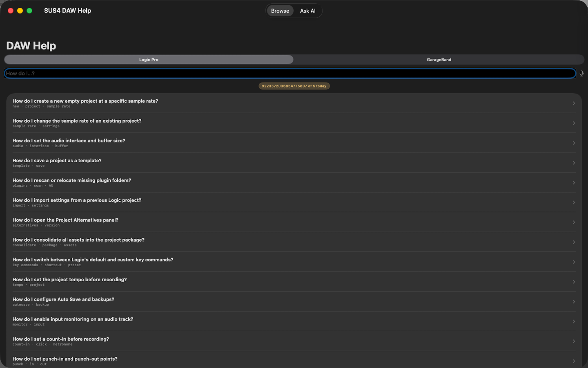Open "How do I create a new empty project"
This screenshot has height=368, width=588.
tap(294, 103)
